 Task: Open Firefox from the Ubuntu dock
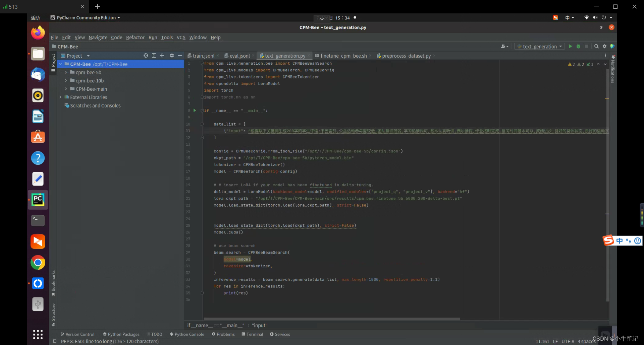pos(38,32)
